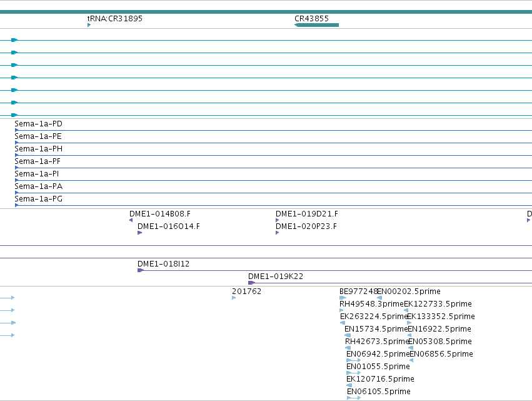Click the EN15734.5prime EST glyph
The width and height of the screenshot is (532, 401).
pos(348,335)
